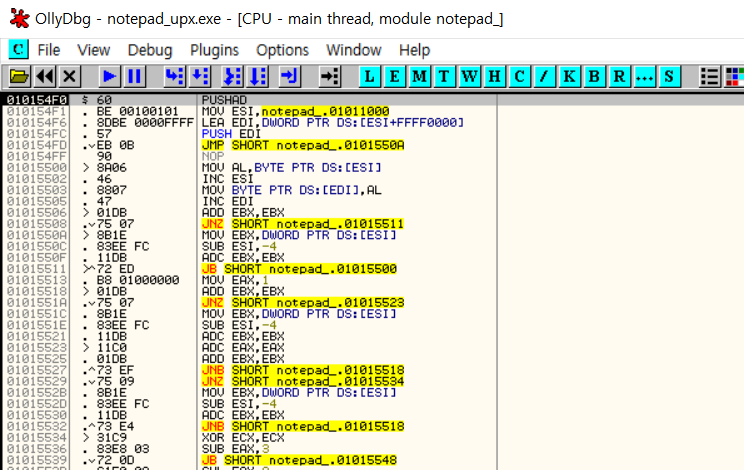Open Call stack with K button
The width and height of the screenshot is (744, 470).
(569, 76)
